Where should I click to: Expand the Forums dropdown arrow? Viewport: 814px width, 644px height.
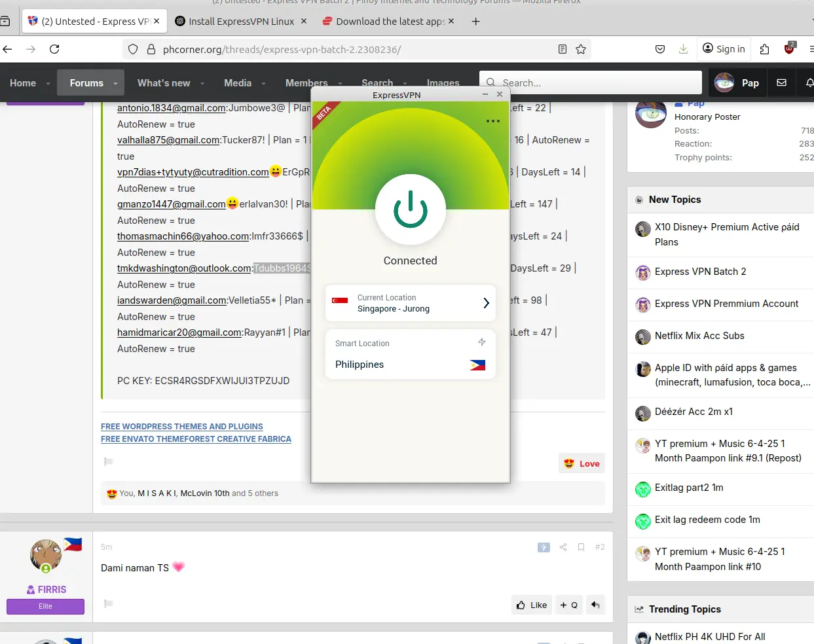coord(115,84)
